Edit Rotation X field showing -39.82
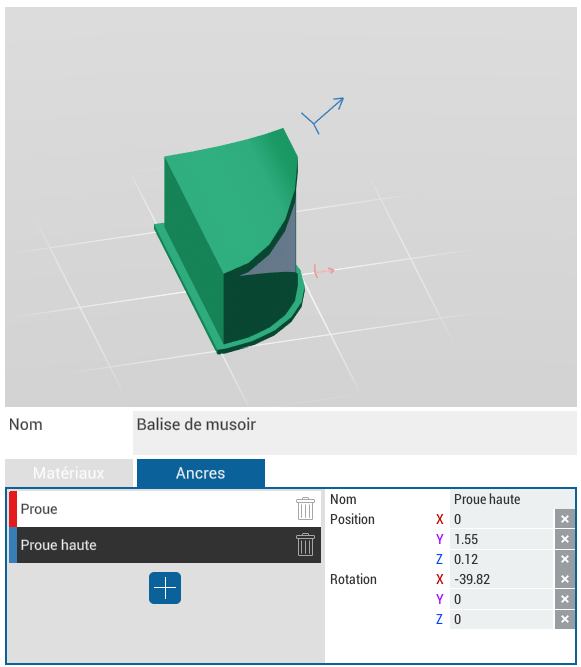Image resolution: width=581 pixels, height=667 pixels. [x=502, y=579]
